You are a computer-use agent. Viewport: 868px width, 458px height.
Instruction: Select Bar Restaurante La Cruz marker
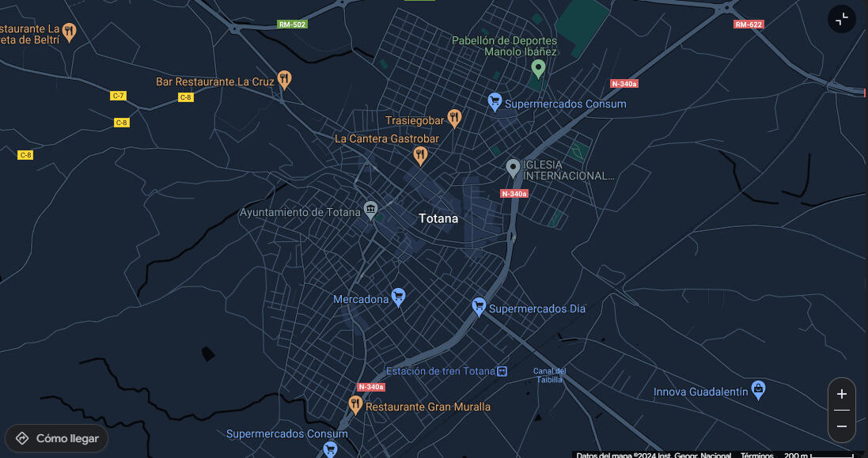[x=285, y=80]
